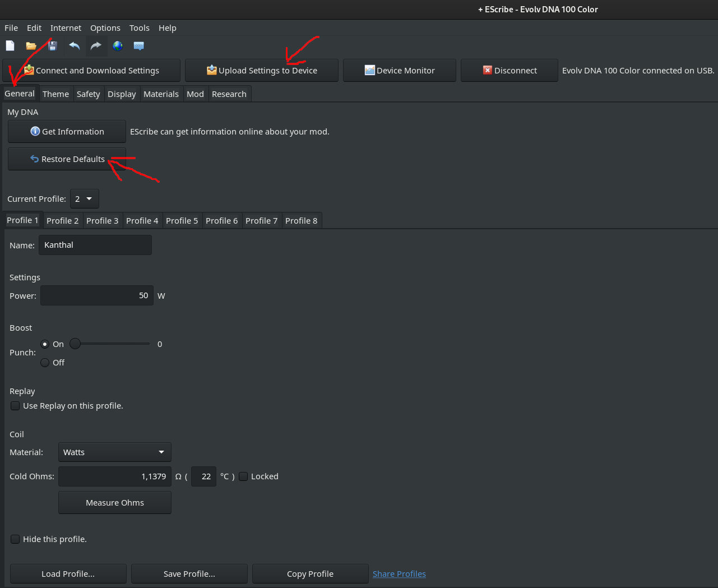The height and width of the screenshot is (588, 718).
Task: Click the save floppy disk icon
Action: [x=53, y=46]
